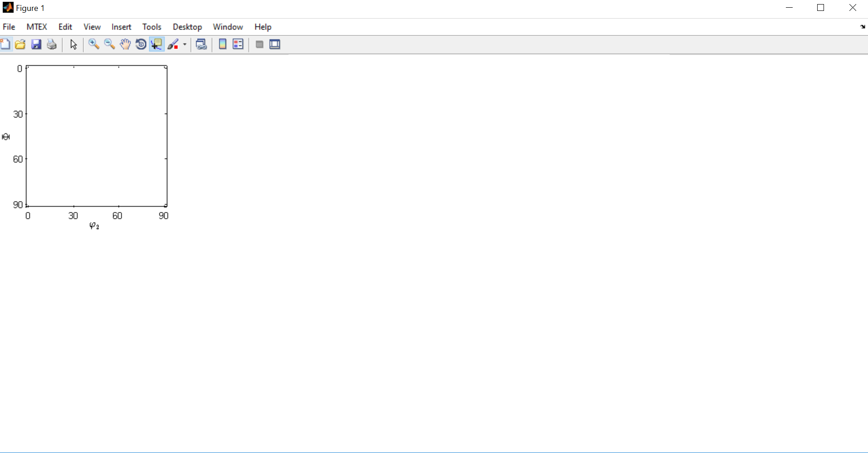Insert a legend using its toolbar icon
The height and width of the screenshot is (453, 868).
pyautogui.click(x=238, y=44)
